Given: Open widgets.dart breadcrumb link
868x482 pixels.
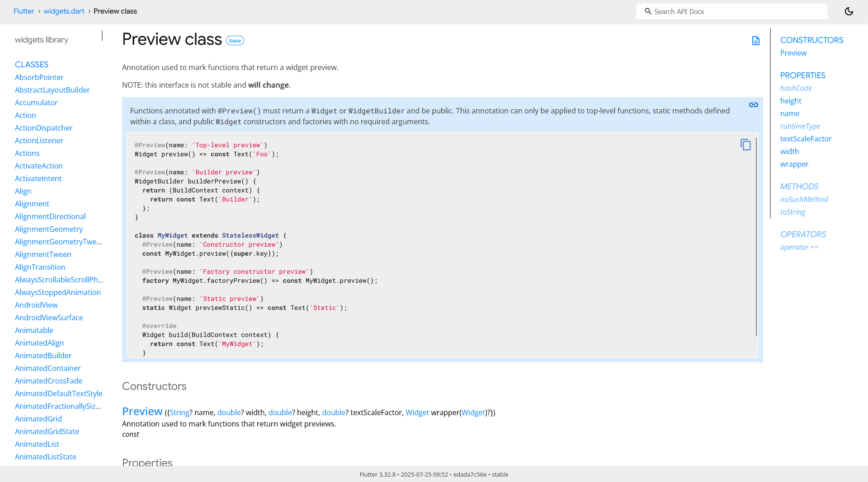Looking at the screenshot, I should click(x=64, y=11).
